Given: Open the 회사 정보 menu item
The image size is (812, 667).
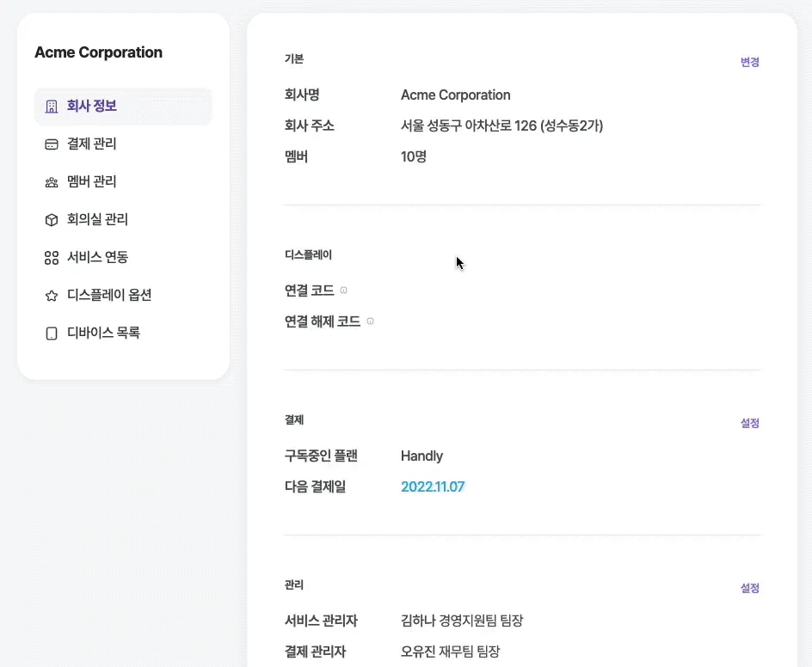Looking at the screenshot, I should [92, 107].
